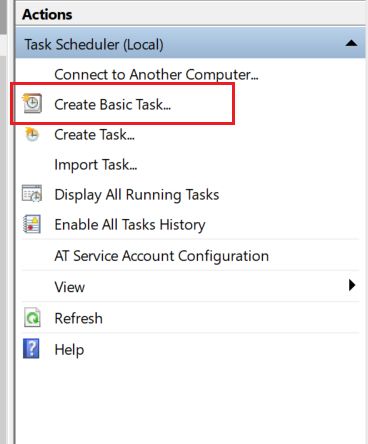
Task: Choose the Create Basic Task... text
Action: pyautogui.click(x=113, y=104)
